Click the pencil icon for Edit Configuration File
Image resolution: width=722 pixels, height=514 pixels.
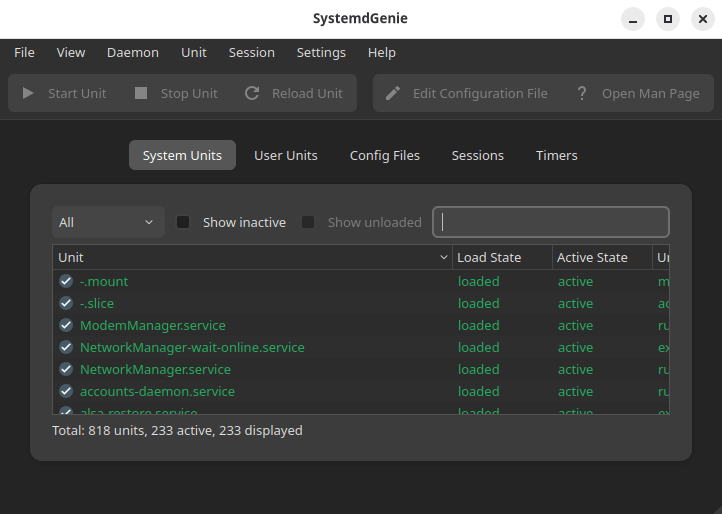[x=393, y=93]
